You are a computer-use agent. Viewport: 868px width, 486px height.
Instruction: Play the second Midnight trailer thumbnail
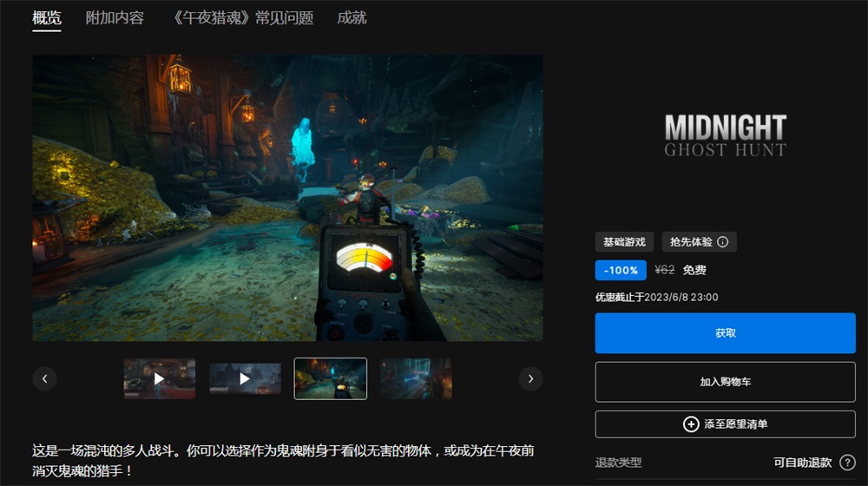(245, 378)
